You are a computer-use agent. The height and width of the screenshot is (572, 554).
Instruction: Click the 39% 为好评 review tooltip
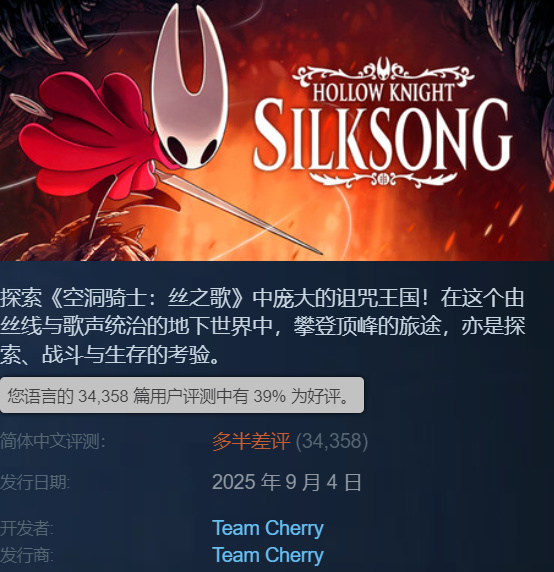pyautogui.click(x=182, y=395)
